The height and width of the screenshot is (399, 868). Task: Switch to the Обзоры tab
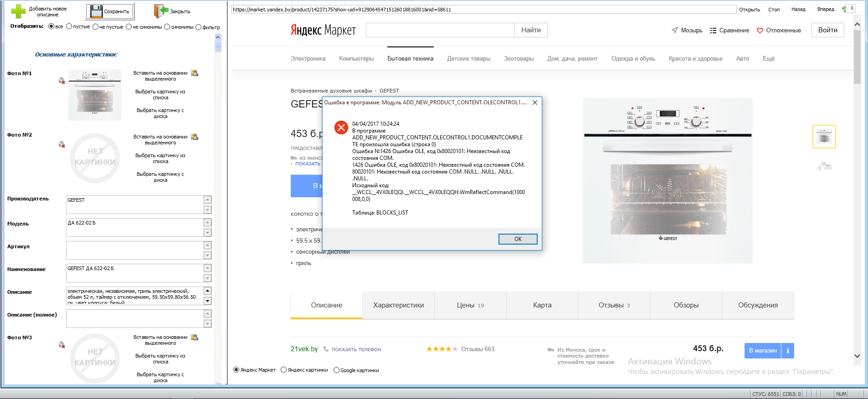[686, 305]
